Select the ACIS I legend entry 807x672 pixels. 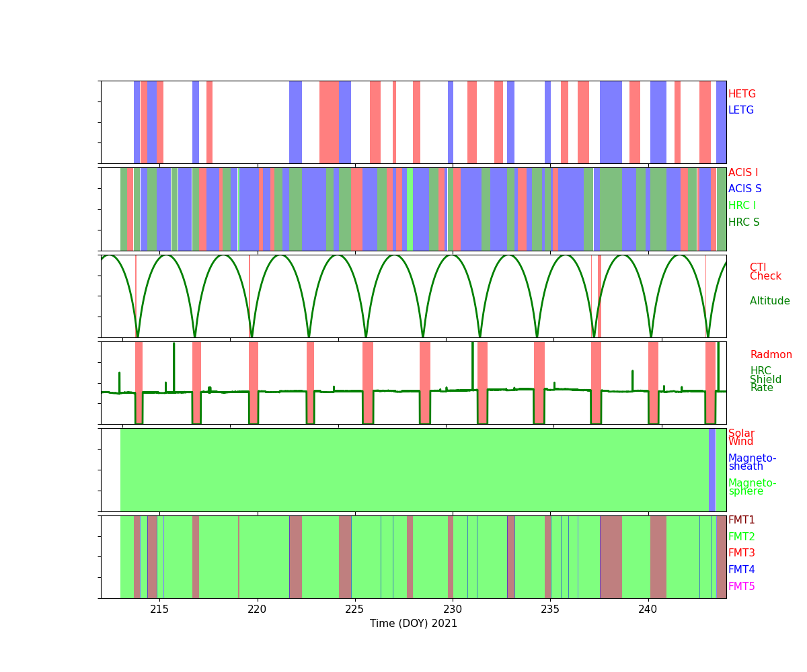pos(743,173)
